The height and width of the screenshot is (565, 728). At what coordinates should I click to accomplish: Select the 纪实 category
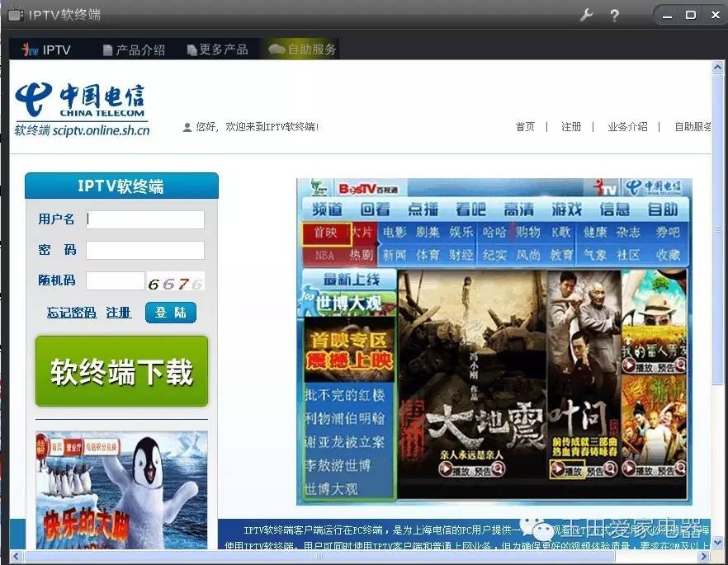pos(494,255)
